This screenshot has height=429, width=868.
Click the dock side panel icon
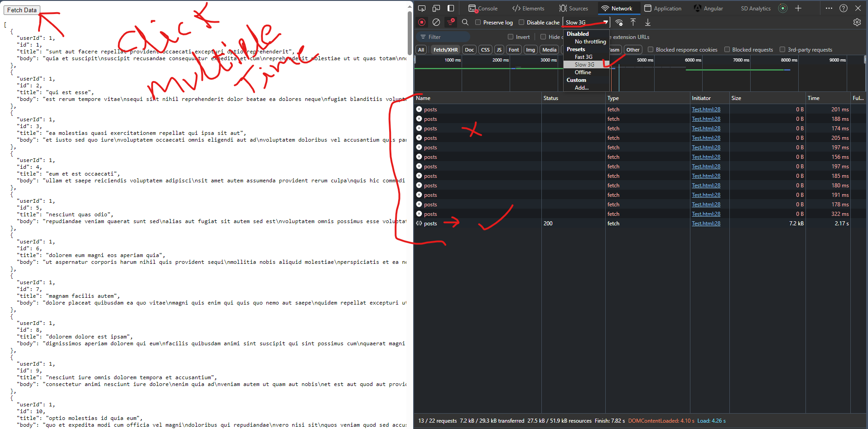(451, 8)
